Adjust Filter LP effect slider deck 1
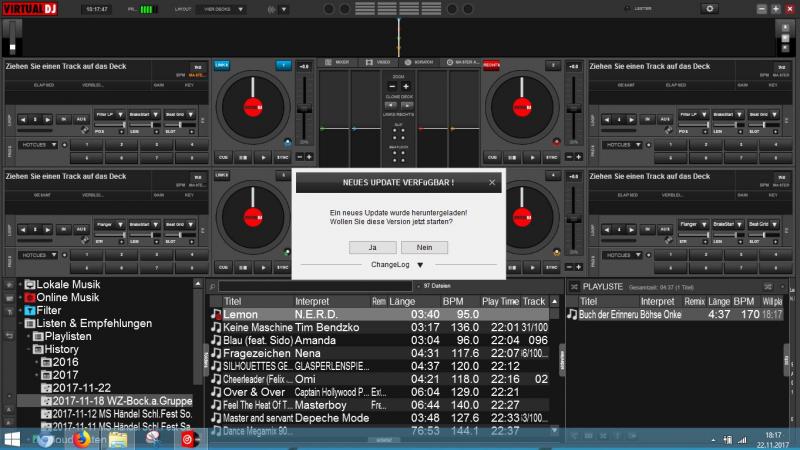The height and width of the screenshot is (450, 800). [x=109, y=125]
